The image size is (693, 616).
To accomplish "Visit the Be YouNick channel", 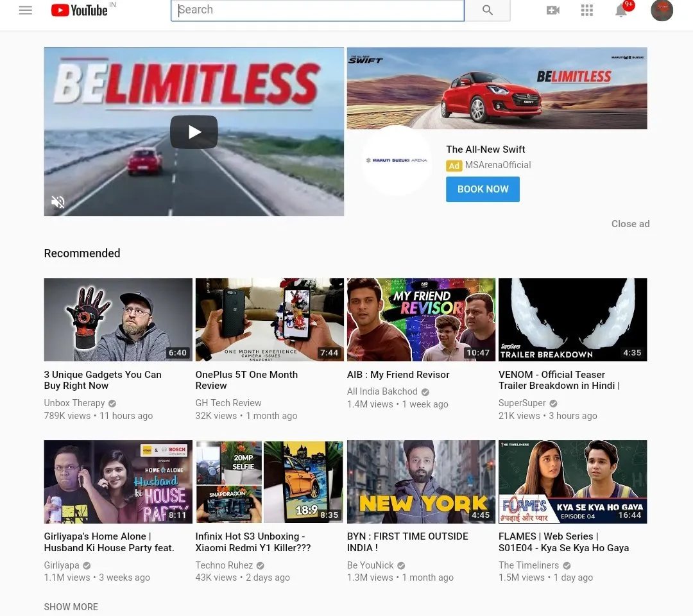I will click(370, 565).
